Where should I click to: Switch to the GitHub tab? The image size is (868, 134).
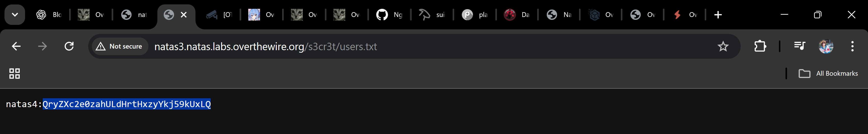(x=389, y=15)
